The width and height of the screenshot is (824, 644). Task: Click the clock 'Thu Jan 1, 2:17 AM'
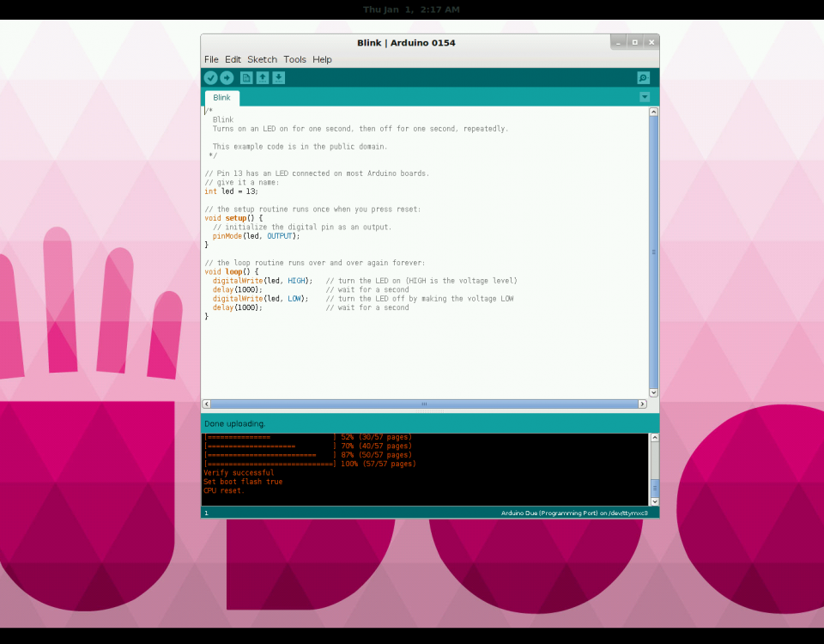point(411,9)
